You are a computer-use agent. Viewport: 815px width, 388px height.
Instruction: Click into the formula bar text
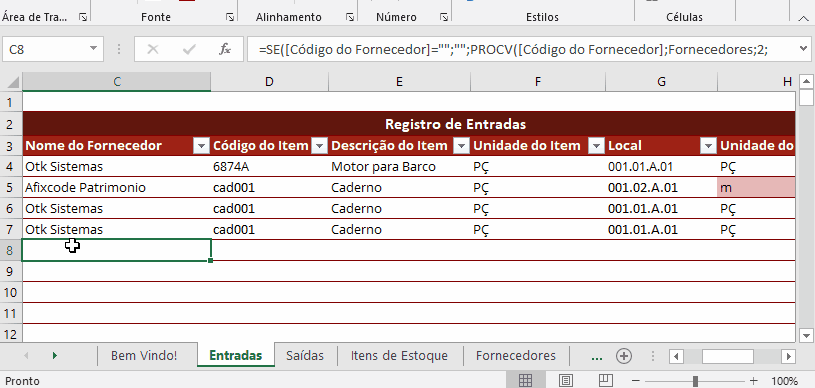(522, 49)
